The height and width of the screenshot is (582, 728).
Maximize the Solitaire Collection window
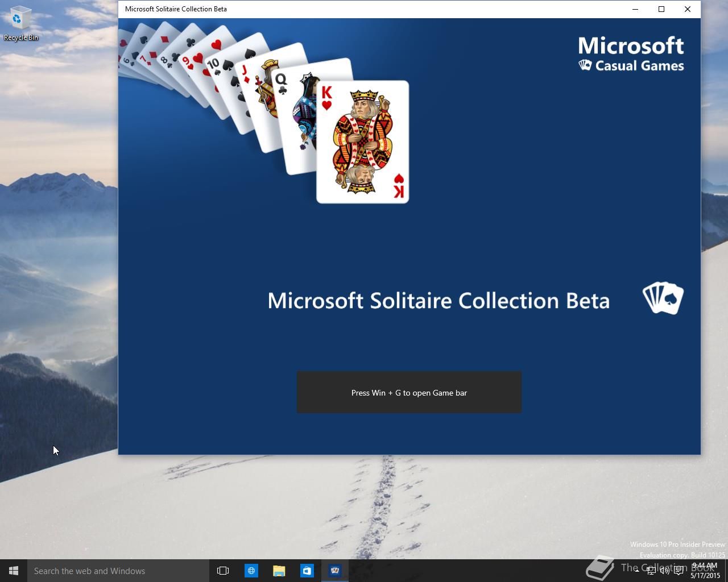click(661, 9)
